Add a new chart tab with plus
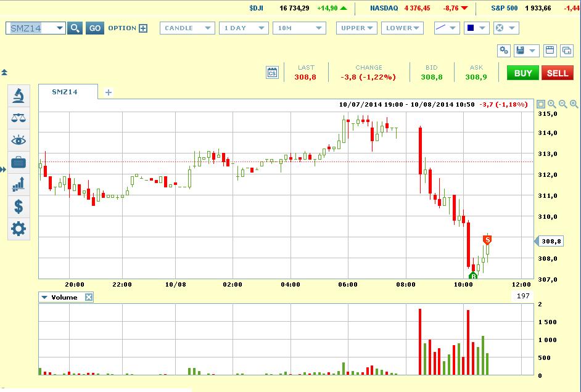 point(109,92)
